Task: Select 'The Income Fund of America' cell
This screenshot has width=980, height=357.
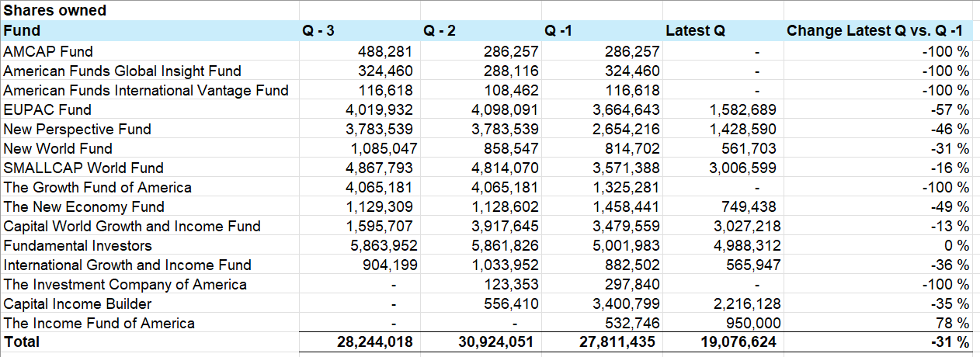Action: click(x=150, y=323)
